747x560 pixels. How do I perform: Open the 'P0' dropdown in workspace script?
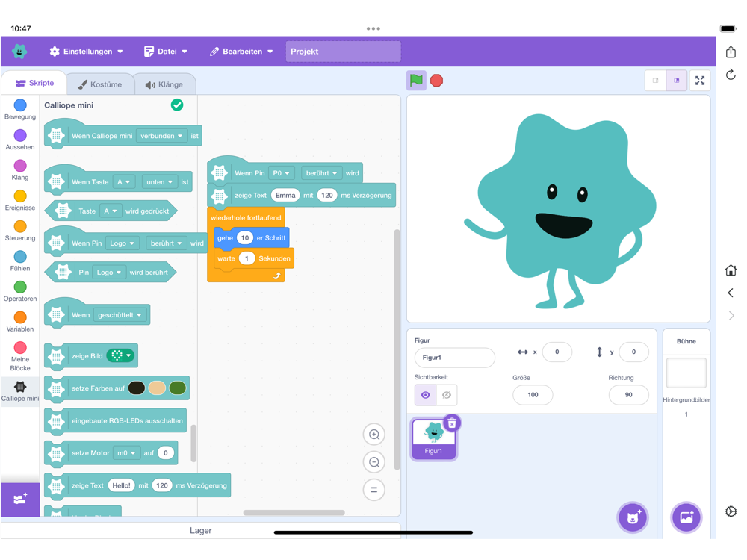pyautogui.click(x=281, y=173)
